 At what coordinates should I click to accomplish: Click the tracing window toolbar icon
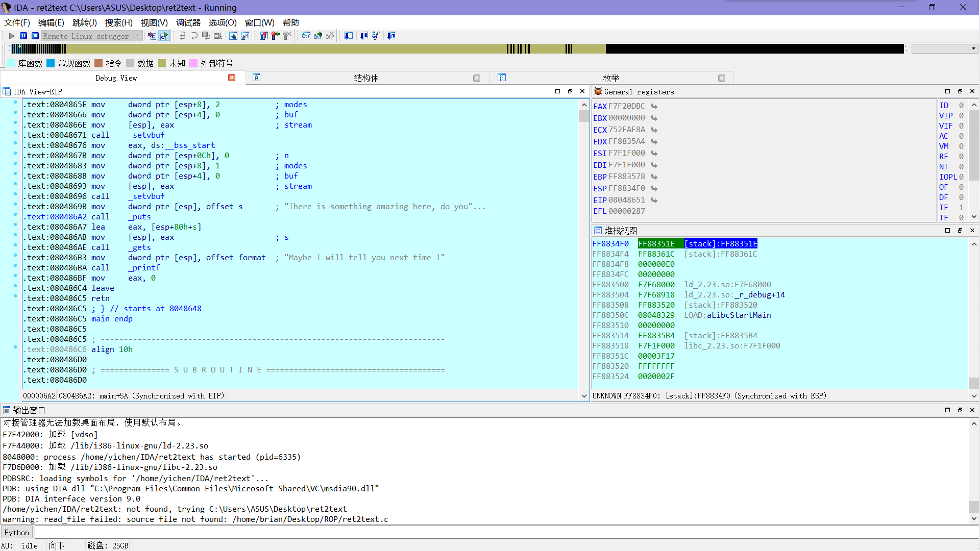tap(349, 36)
